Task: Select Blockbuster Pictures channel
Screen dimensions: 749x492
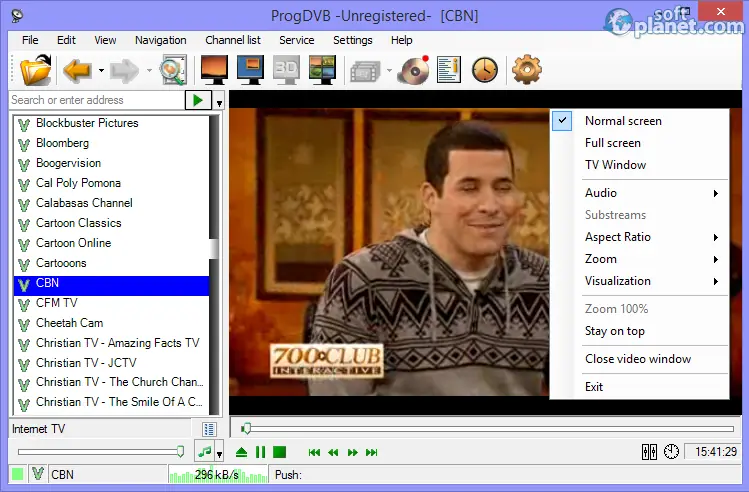Action: (111, 123)
